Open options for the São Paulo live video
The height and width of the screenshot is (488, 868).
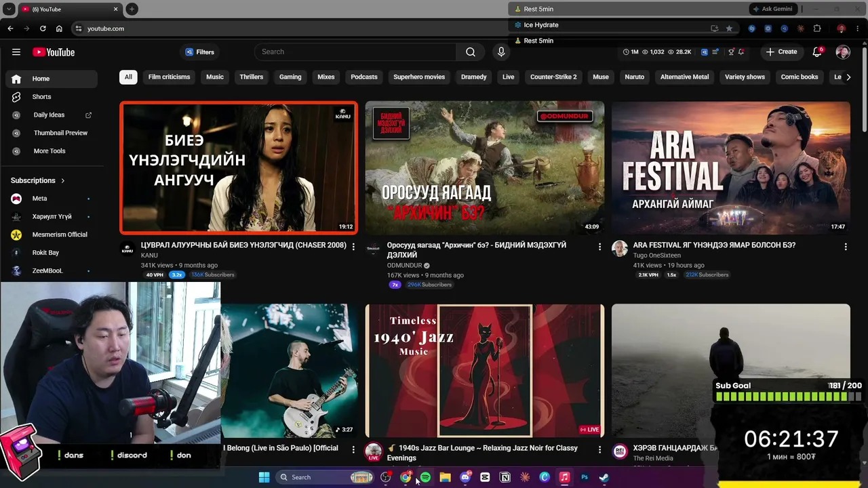tap(353, 449)
